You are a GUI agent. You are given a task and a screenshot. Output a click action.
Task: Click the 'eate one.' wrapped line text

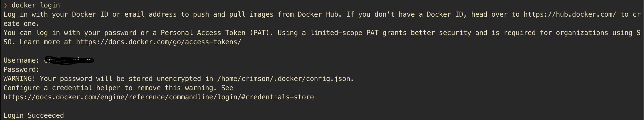[x=21, y=24]
